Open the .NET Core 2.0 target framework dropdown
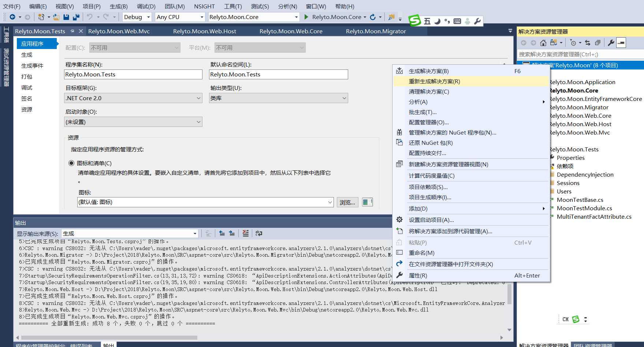 click(x=133, y=98)
